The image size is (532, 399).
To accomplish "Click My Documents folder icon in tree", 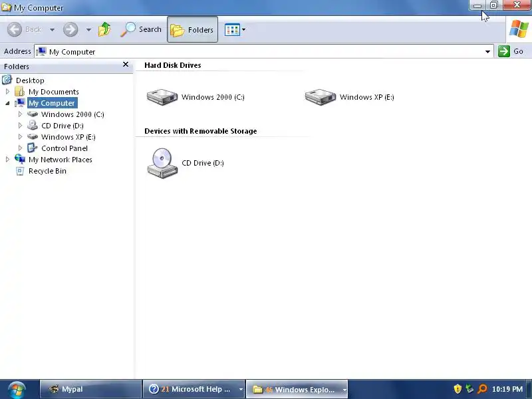I will (20, 92).
